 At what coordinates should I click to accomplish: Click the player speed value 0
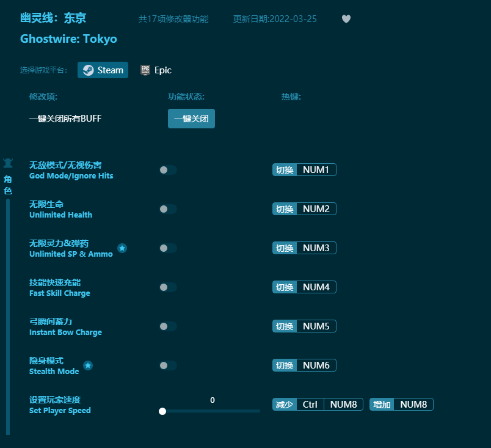(213, 400)
